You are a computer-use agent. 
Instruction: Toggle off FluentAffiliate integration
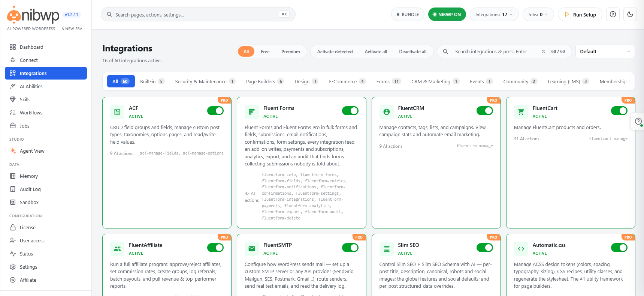(x=215, y=248)
